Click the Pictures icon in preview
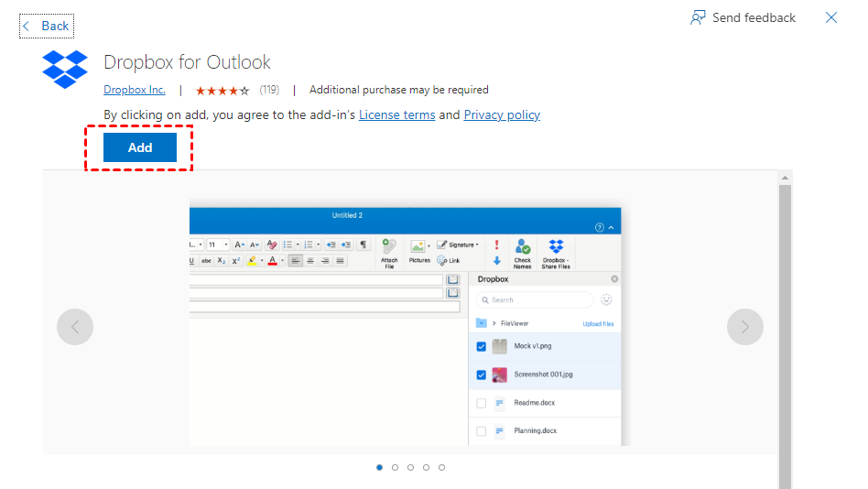Screen dimensions: 868x489 pos(418,246)
